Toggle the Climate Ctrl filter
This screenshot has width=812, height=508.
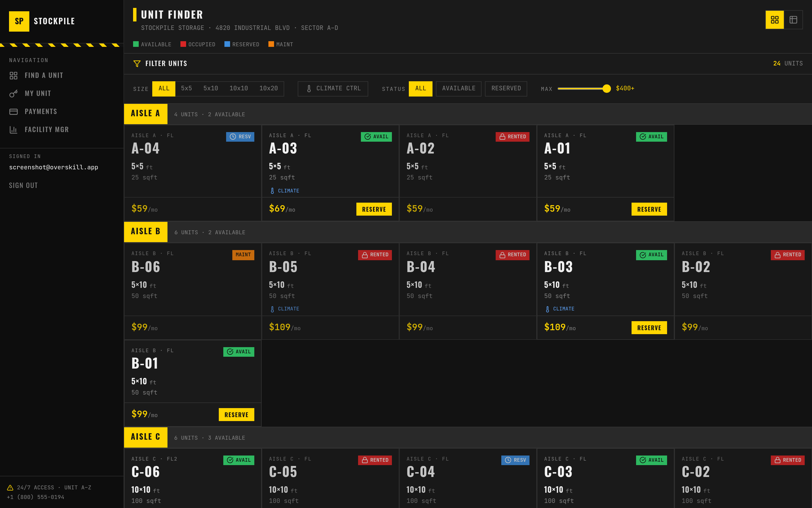click(x=333, y=89)
